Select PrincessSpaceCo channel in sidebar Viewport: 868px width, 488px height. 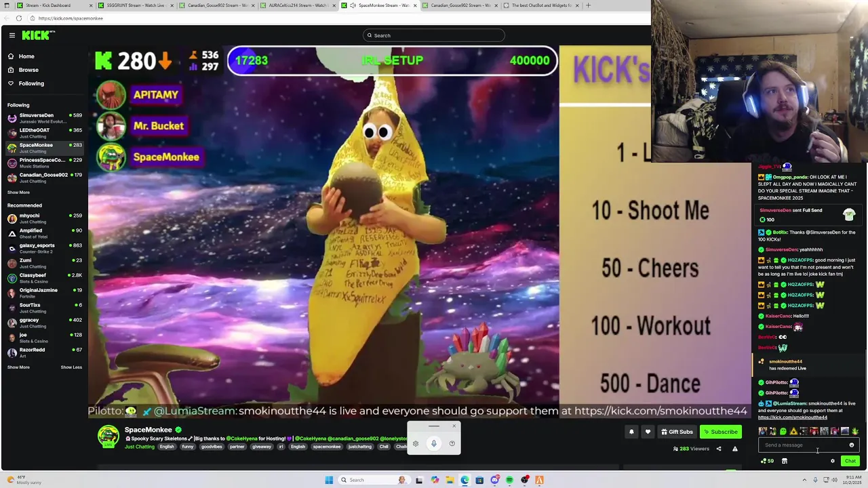pos(44,163)
